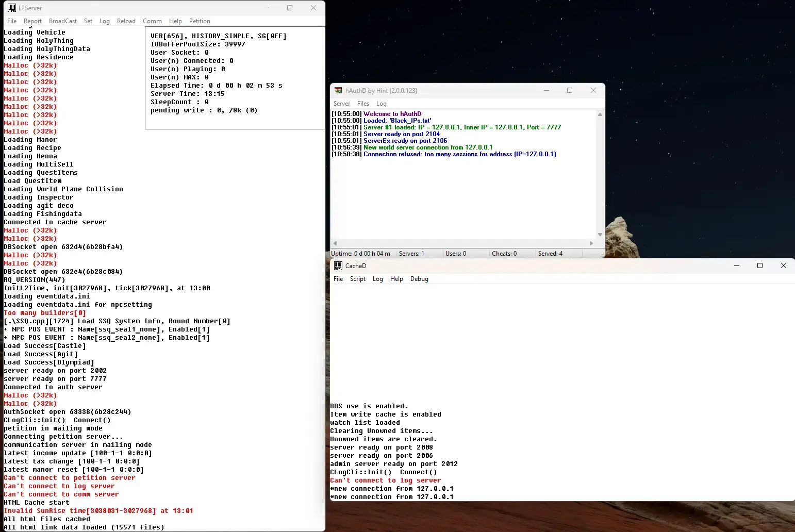The image size is (795, 532).
Task: Click 'Can't connect to comm server' line
Action: coord(61,494)
